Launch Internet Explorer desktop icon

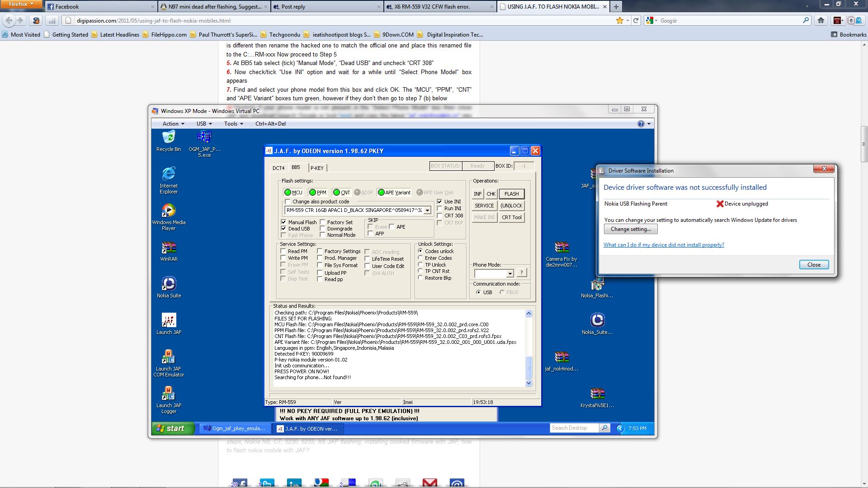pos(169,180)
